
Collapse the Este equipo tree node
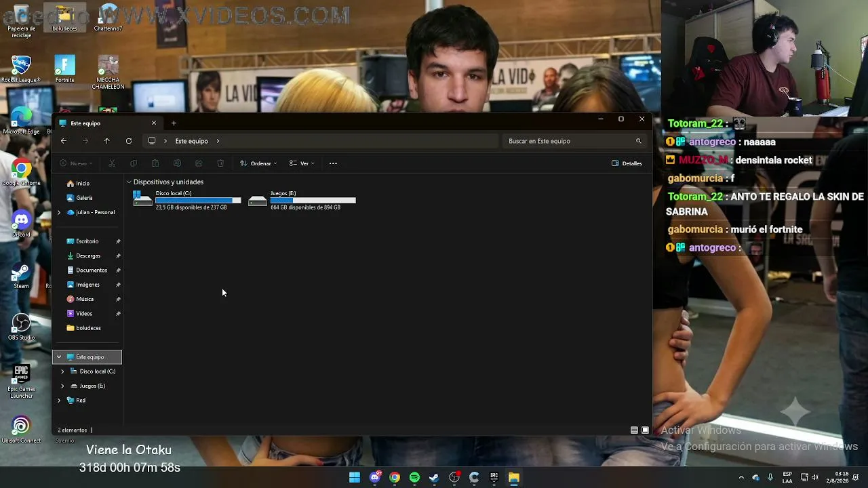point(59,357)
